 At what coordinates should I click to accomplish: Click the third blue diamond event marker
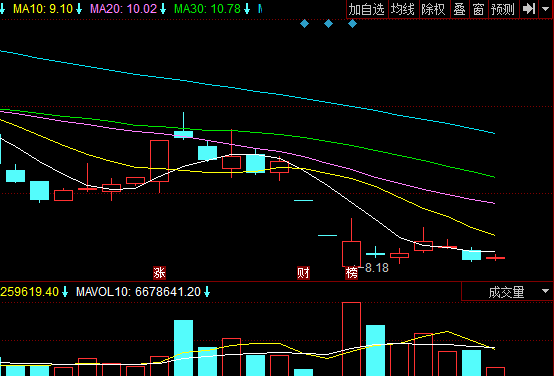(x=352, y=24)
